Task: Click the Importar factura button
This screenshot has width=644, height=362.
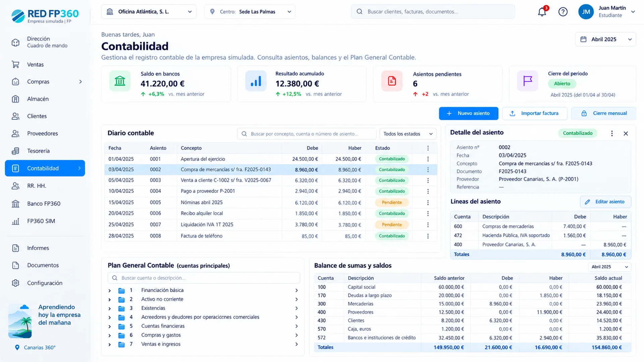Action: point(535,113)
